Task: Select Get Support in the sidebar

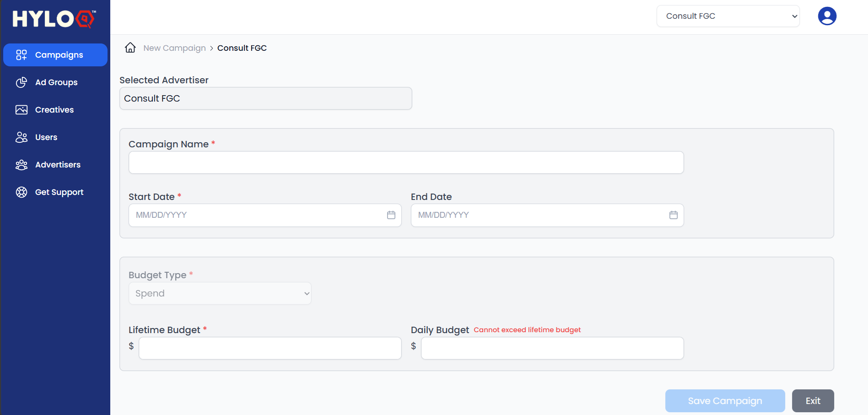Action: coord(55,192)
